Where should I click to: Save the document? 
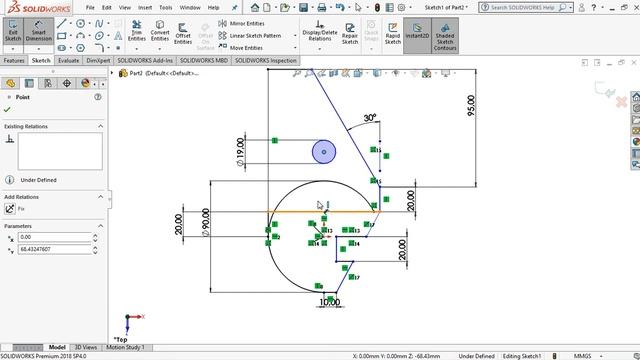coord(303,7)
